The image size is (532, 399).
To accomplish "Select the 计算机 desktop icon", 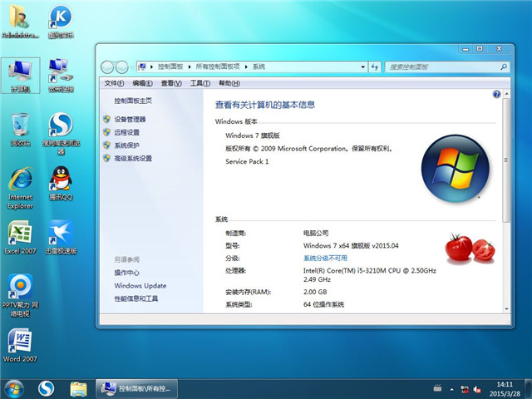I will 20,76.
